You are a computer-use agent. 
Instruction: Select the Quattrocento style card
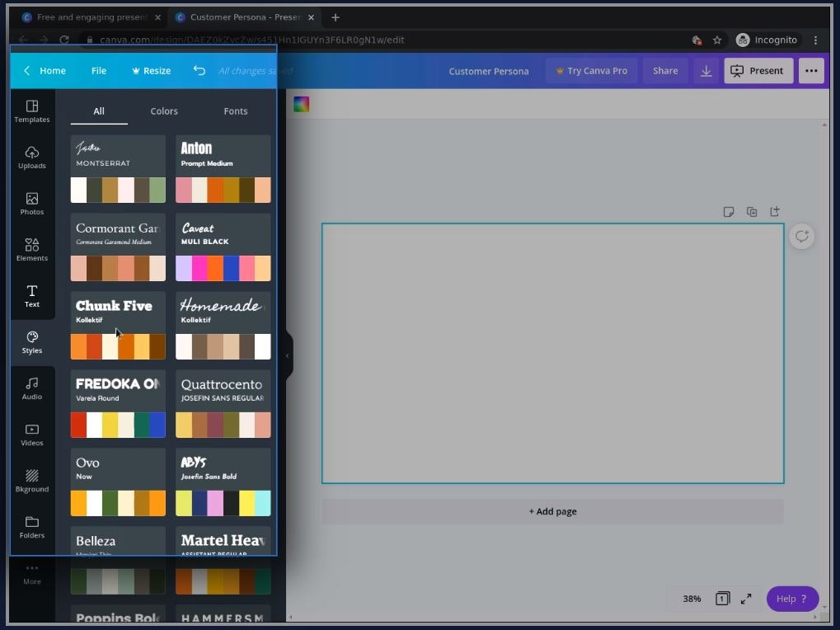[223, 403]
